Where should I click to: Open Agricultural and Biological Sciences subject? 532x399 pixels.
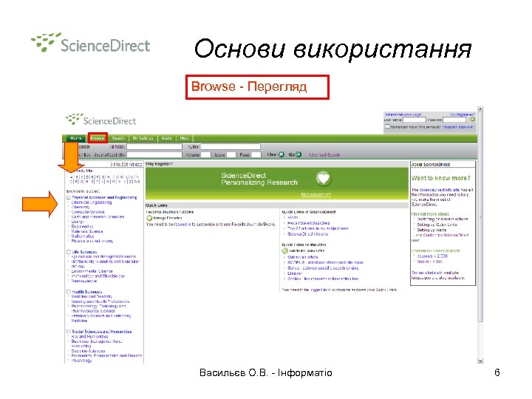[x=103, y=257]
